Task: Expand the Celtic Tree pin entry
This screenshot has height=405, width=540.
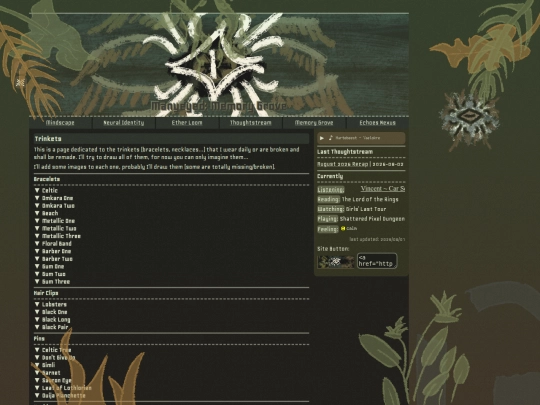Action: (x=53, y=350)
